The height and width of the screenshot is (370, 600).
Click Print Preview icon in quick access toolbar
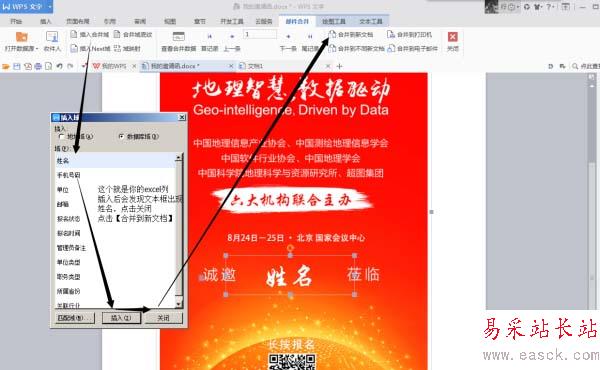(49, 67)
